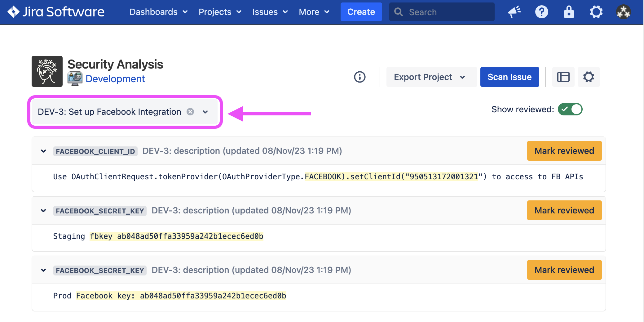Open the notifications megaphone icon
644x322 pixels.
tap(514, 12)
